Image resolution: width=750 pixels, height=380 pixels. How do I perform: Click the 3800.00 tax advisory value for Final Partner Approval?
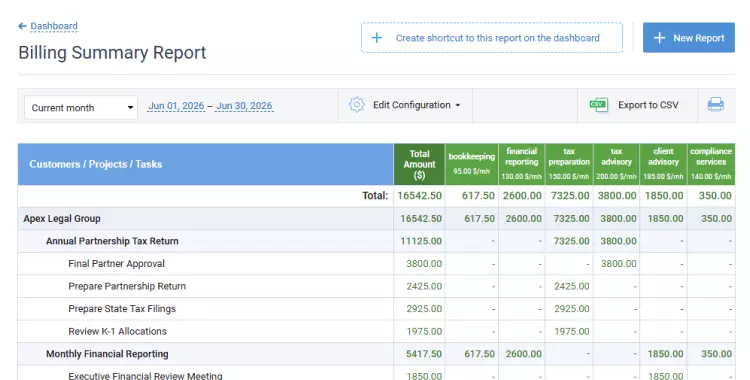(618, 264)
